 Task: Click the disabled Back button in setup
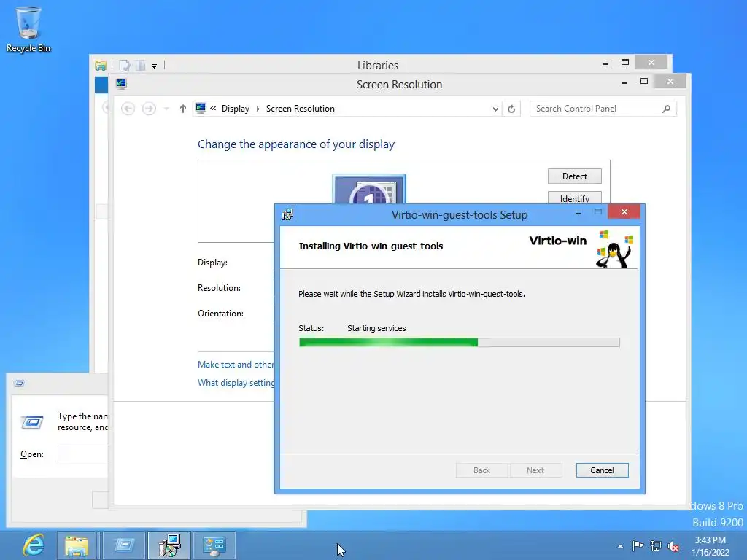(481, 470)
